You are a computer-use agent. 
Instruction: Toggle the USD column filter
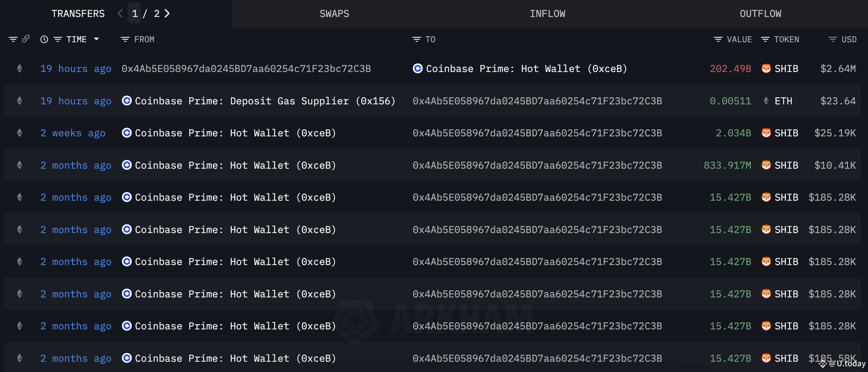(x=832, y=39)
